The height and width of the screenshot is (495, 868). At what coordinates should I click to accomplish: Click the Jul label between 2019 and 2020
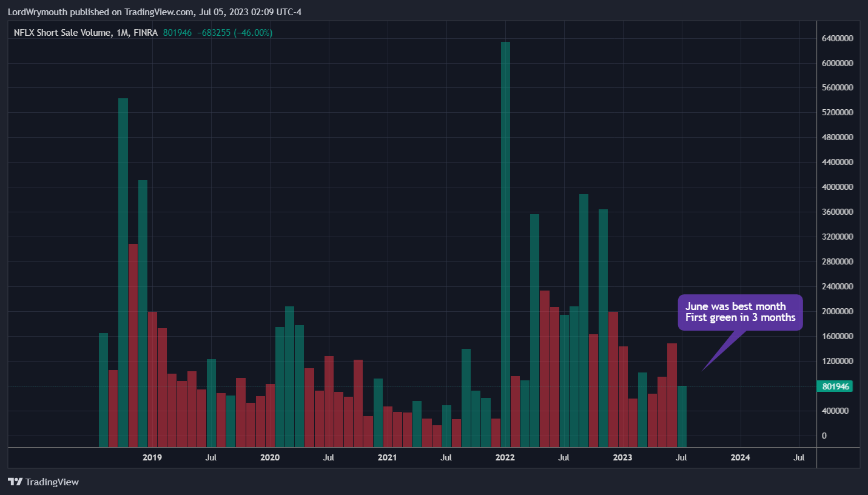click(x=211, y=457)
